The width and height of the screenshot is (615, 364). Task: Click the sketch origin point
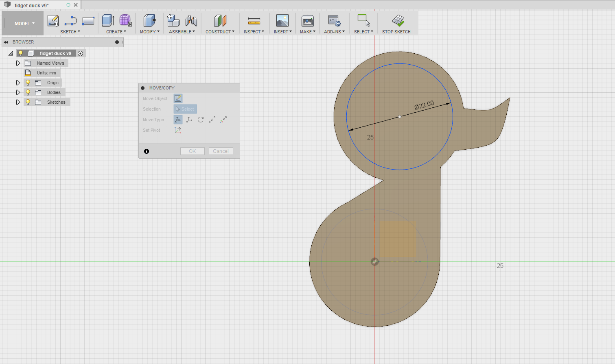click(375, 262)
